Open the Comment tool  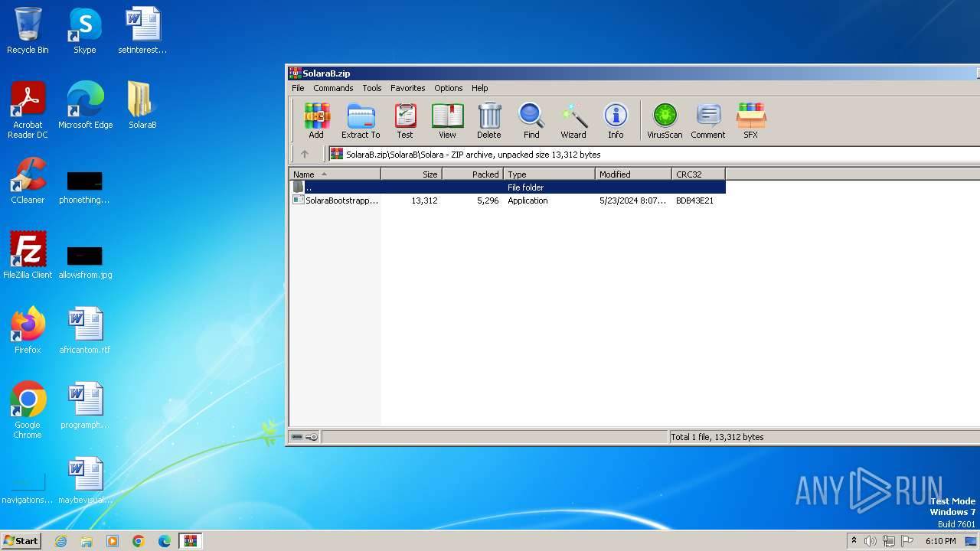708,121
